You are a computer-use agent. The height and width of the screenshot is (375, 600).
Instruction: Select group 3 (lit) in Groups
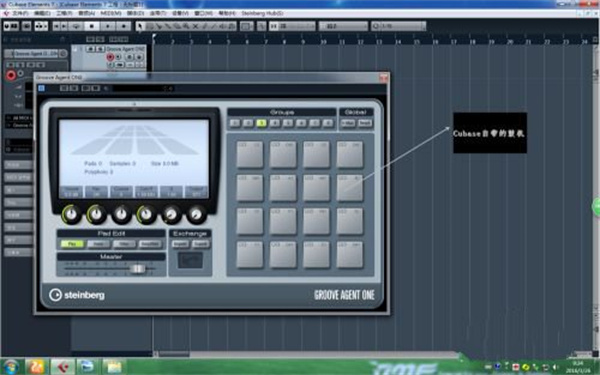click(x=261, y=123)
